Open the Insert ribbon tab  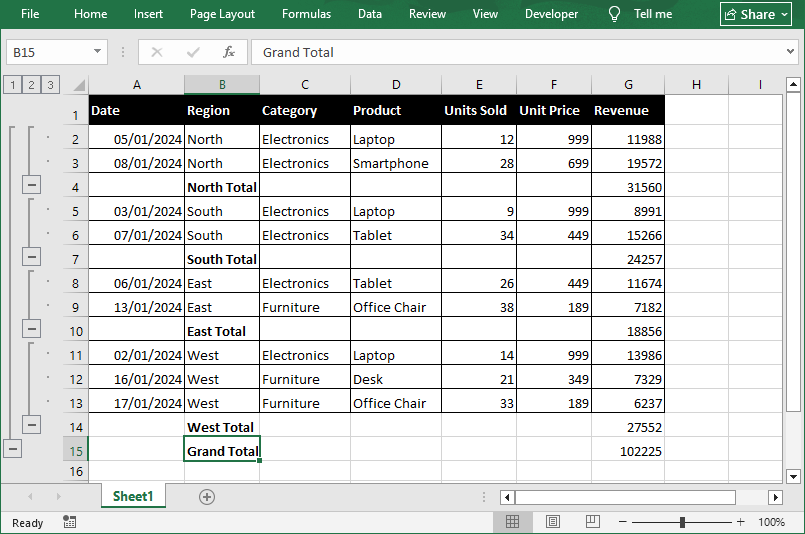[x=148, y=14]
